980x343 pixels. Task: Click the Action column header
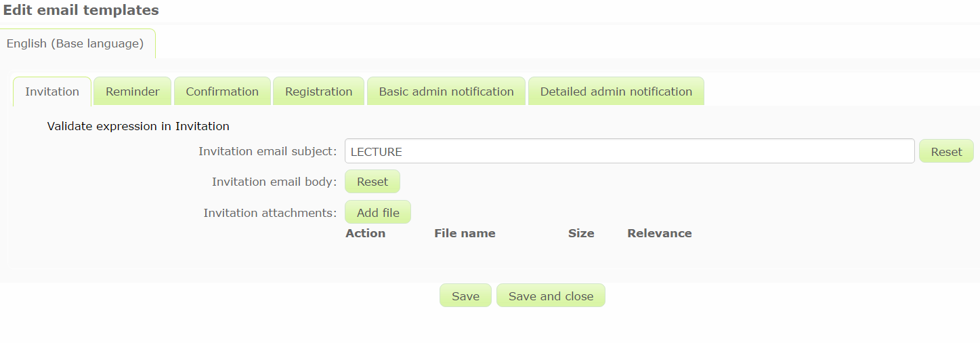(365, 233)
